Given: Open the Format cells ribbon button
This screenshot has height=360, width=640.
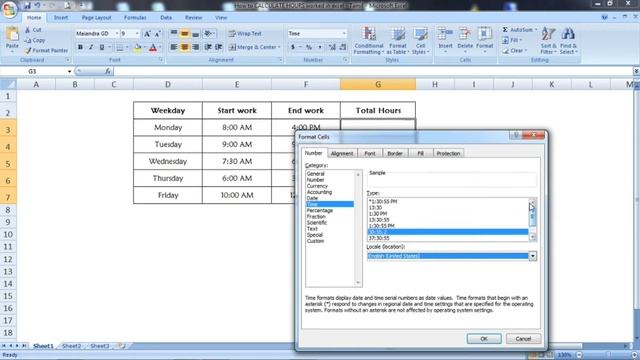Looking at the screenshot, I should click(x=485, y=40).
